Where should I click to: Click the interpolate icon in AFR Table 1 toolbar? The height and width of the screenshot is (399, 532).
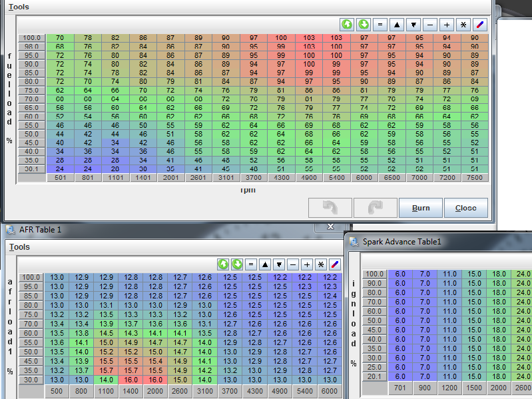pos(335,264)
